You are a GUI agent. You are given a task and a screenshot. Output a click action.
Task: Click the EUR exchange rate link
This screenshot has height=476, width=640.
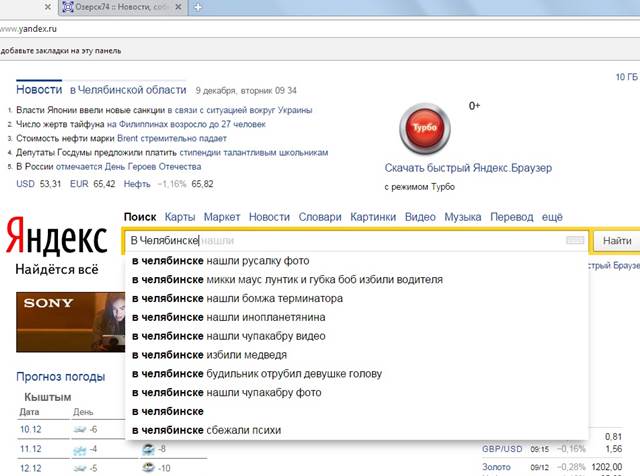point(79,184)
